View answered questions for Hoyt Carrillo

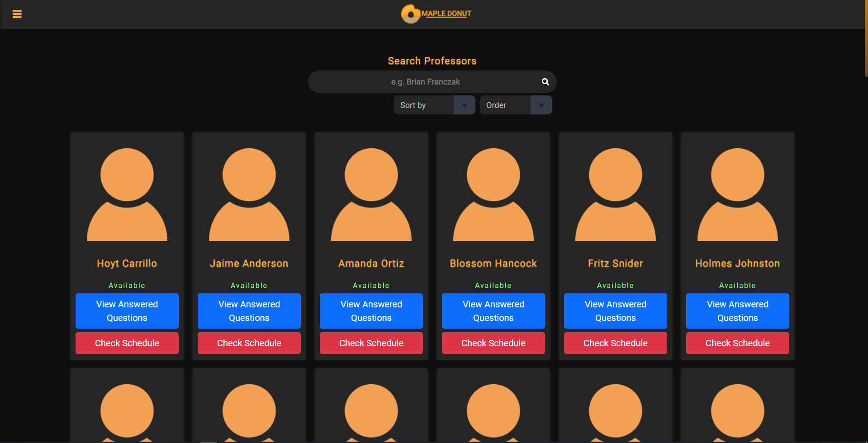tap(127, 311)
